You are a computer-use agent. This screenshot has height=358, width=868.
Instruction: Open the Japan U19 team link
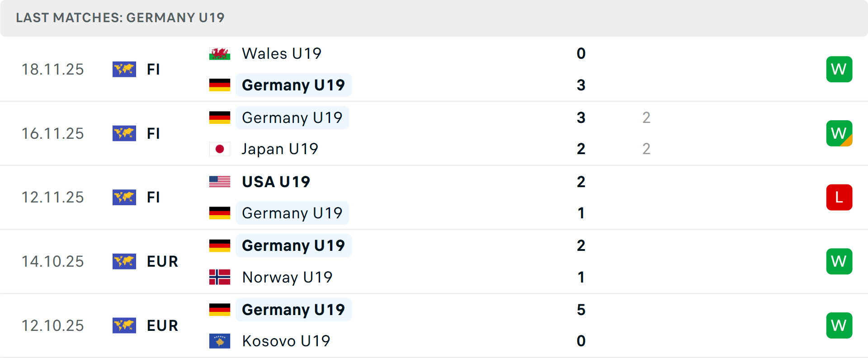pos(280,149)
